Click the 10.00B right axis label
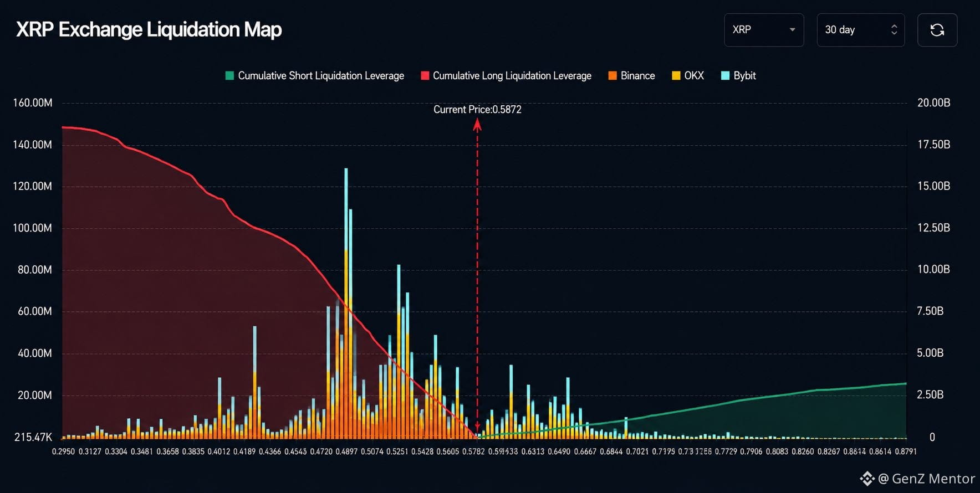The image size is (980, 493). pos(934,269)
